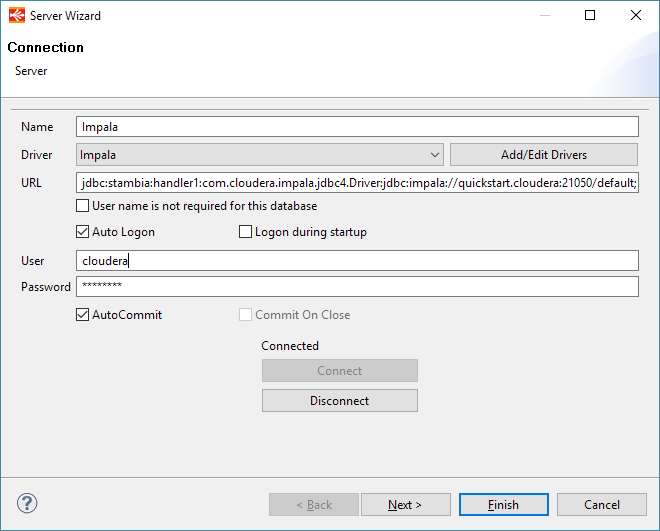Click the Add/Edit Drivers button
Screen dimensions: 660x531
[x=544, y=155]
